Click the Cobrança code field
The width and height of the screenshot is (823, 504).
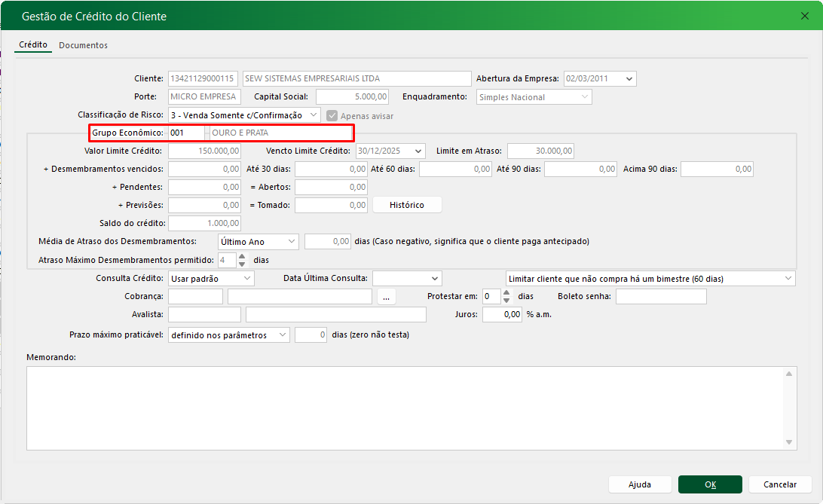click(x=196, y=297)
